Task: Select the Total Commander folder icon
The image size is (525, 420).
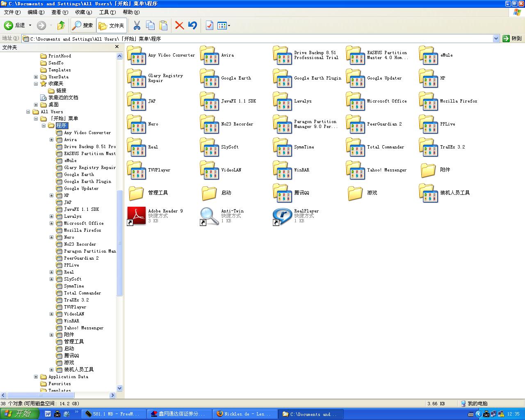Action: pyautogui.click(x=355, y=147)
